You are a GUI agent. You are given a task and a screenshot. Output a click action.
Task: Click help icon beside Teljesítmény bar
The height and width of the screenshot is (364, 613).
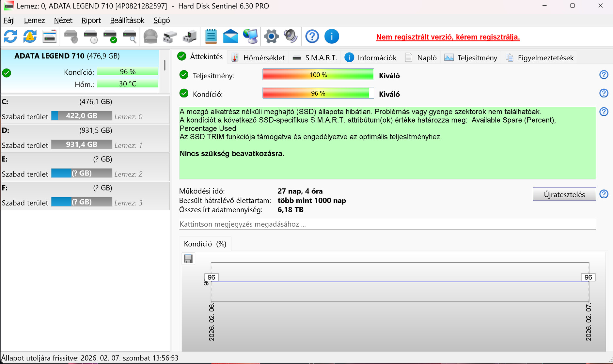(604, 75)
